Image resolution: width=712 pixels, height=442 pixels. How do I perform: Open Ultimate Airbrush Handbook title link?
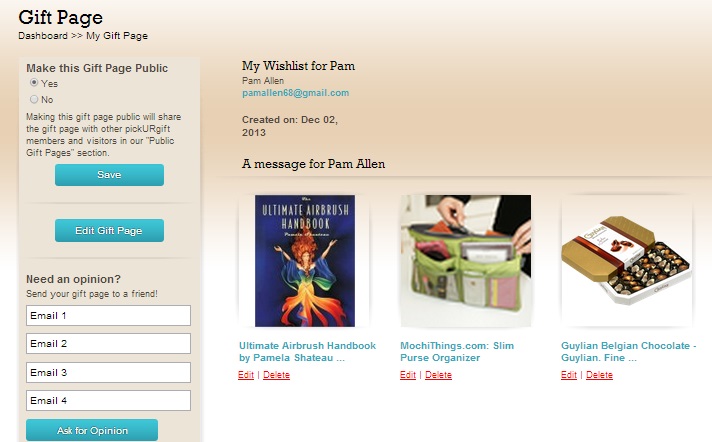coord(307,352)
